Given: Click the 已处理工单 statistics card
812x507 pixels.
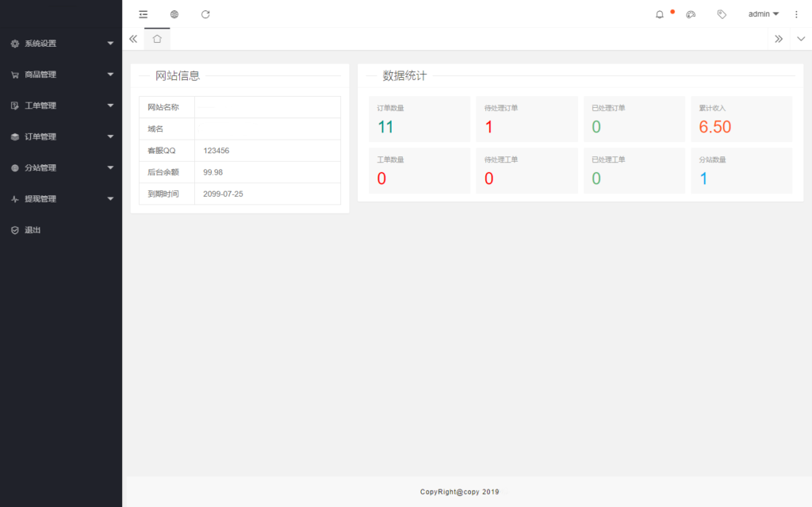Looking at the screenshot, I should pyautogui.click(x=634, y=171).
